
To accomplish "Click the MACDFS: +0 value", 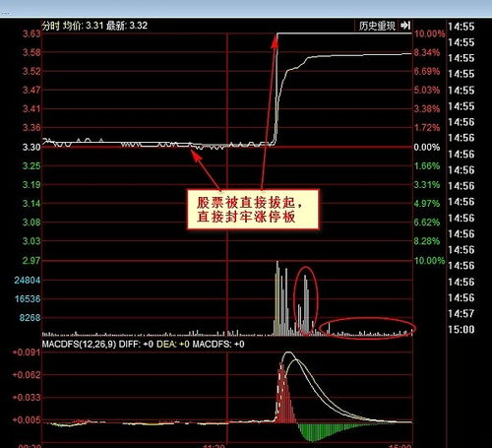I will (x=218, y=345).
